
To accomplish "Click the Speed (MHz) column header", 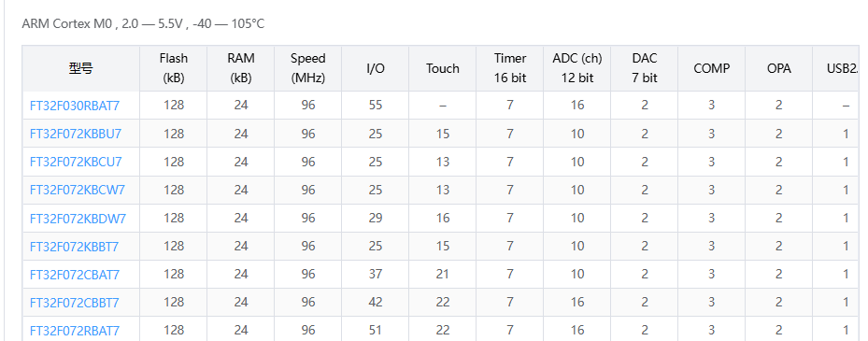I will pyautogui.click(x=308, y=68).
